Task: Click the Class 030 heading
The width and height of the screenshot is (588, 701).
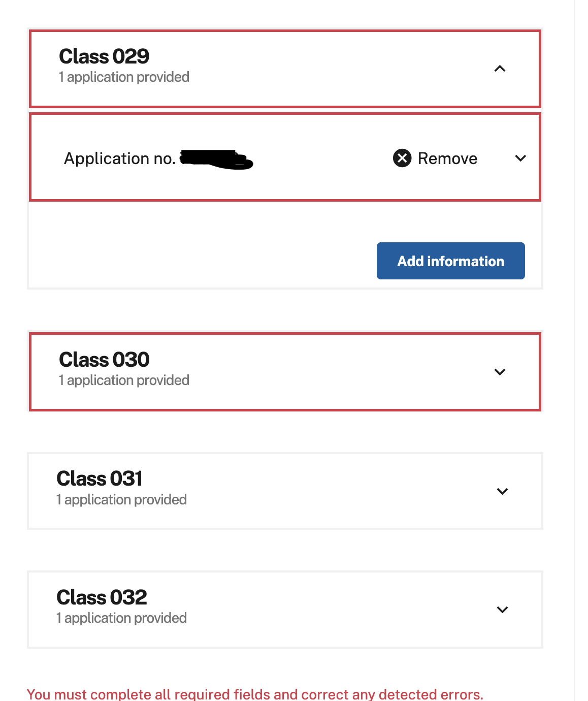Action: (104, 360)
